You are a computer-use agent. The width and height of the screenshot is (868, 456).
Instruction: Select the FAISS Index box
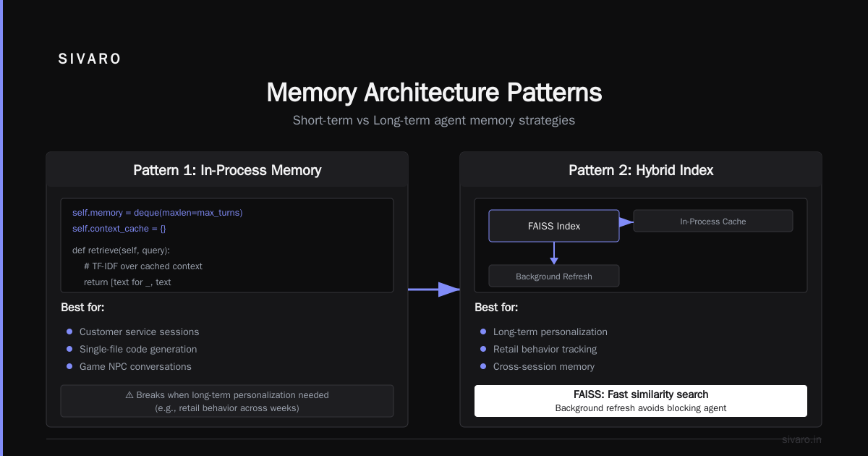click(554, 226)
